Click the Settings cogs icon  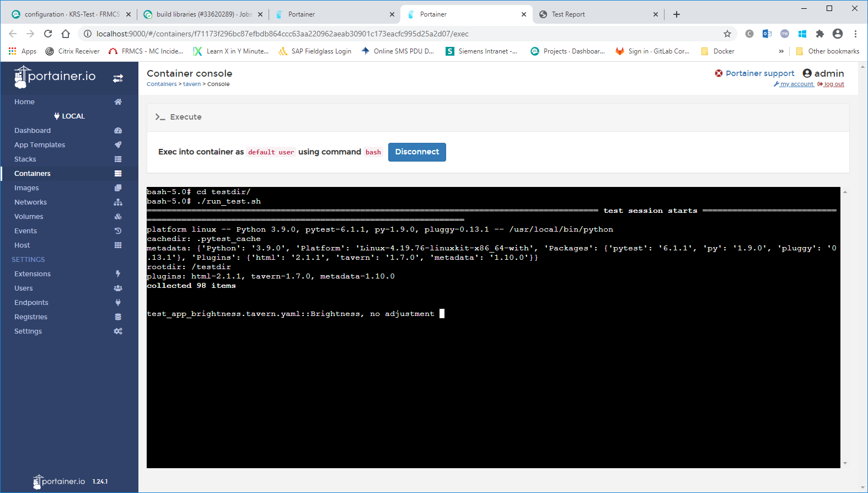pyautogui.click(x=118, y=331)
